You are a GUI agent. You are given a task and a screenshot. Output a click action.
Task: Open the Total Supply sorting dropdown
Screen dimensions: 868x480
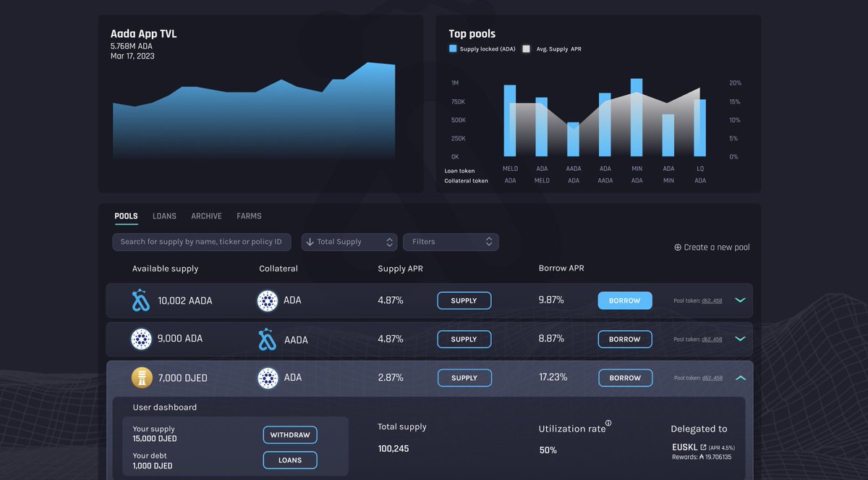pos(349,241)
